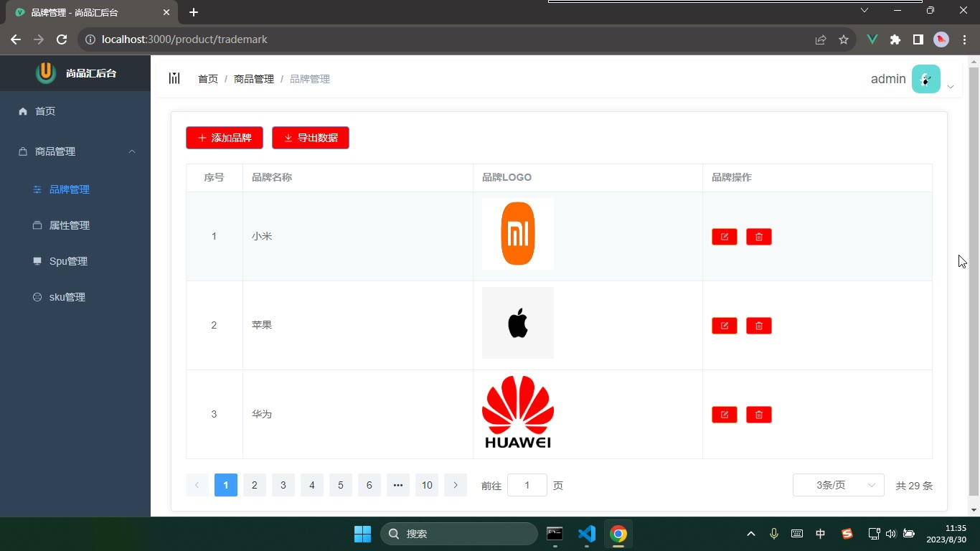980x551 pixels.
Task: Open Vue devtools extension icon
Action: click(x=872, y=40)
